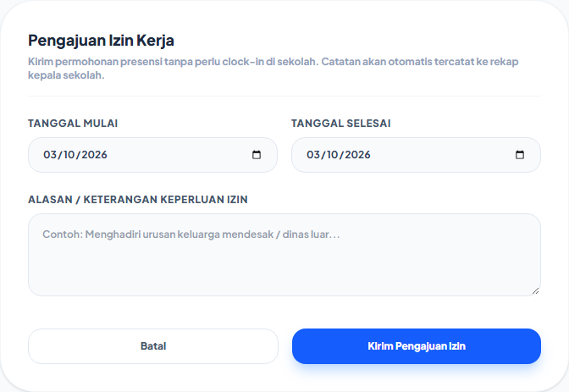569x392 pixels.
Task: Grab the text area resize handle
Action: [x=536, y=290]
